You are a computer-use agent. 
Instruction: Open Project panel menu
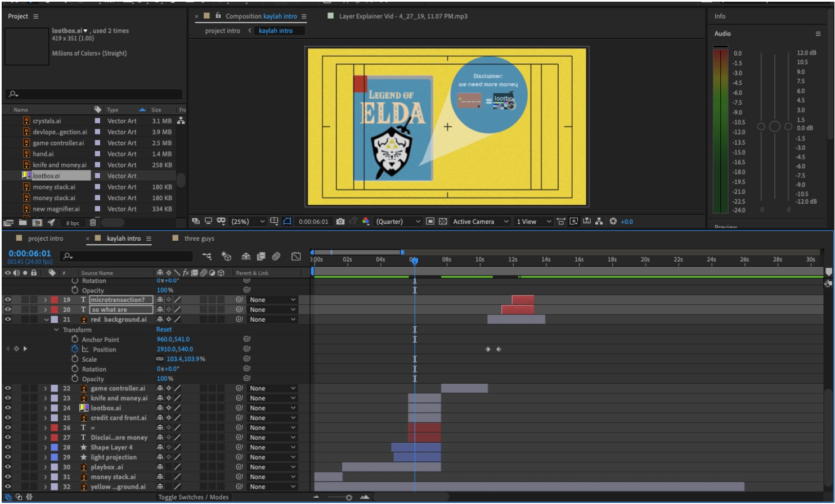point(36,16)
